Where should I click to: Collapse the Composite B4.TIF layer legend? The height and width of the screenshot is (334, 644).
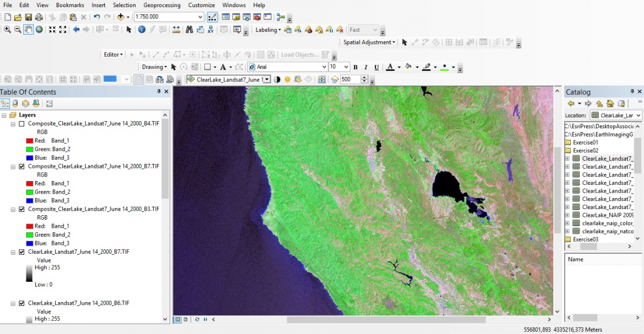coord(13,124)
